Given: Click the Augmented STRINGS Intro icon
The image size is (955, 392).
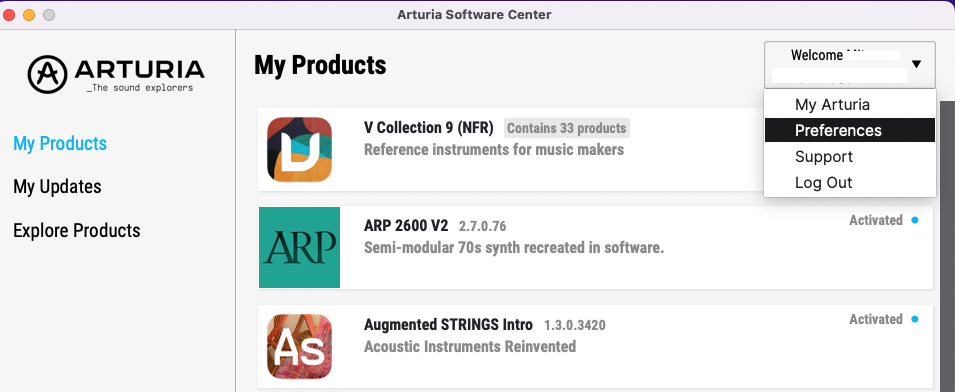Looking at the screenshot, I should (x=299, y=346).
